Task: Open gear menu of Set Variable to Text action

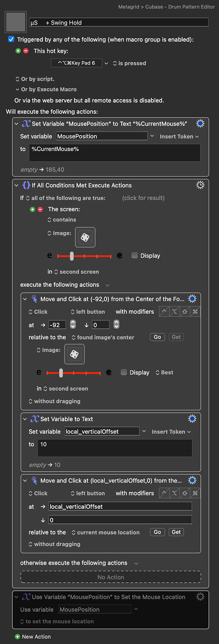Action: (192, 419)
